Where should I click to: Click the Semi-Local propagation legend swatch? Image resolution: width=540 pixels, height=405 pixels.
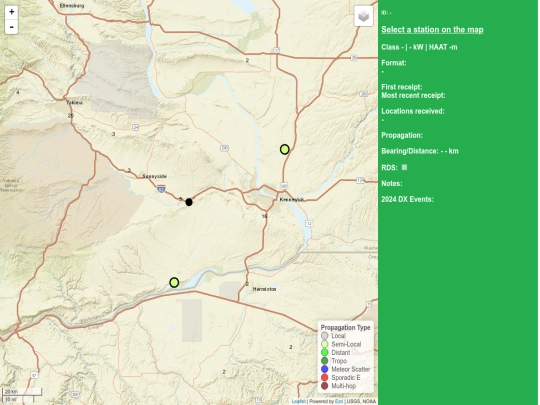[x=324, y=344]
